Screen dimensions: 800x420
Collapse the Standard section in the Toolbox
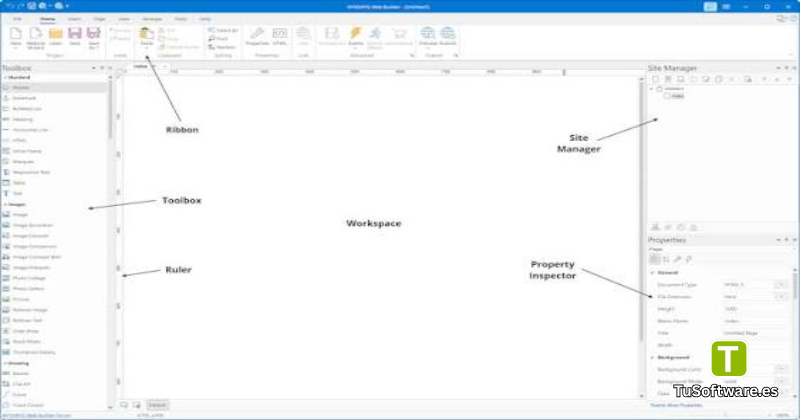coord(5,78)
